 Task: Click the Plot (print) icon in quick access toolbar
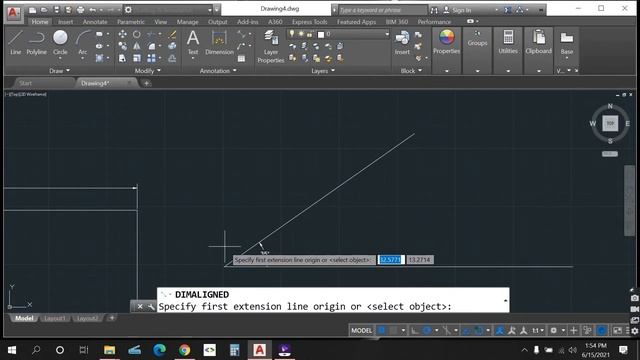(80, 10)
